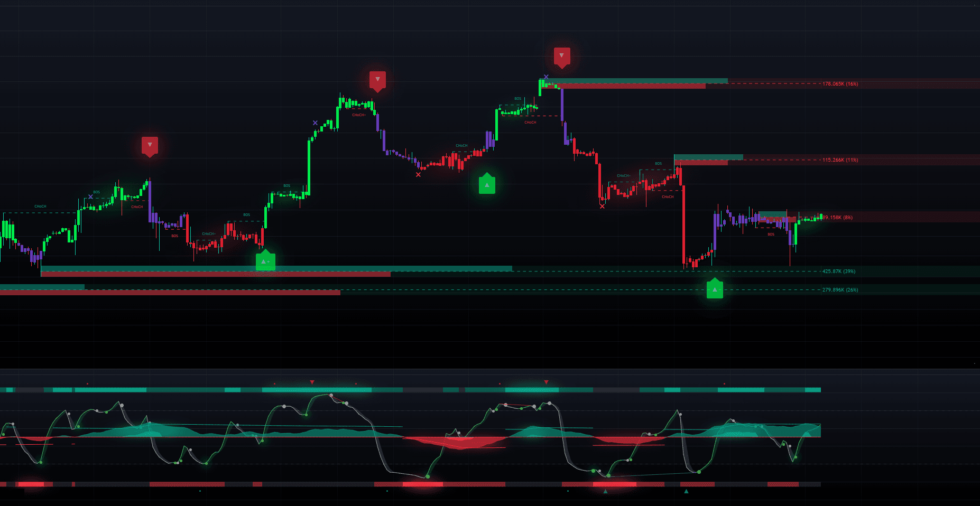Screen dimensions: 980x506
Task: Click the green buy icon beside the 279.896K line
Action: click(x=715, y=289)
